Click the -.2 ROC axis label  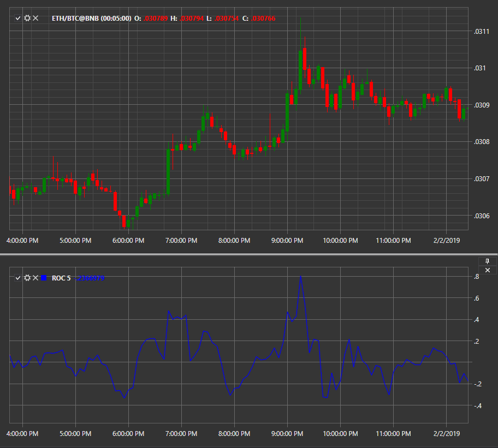(477, 384)
